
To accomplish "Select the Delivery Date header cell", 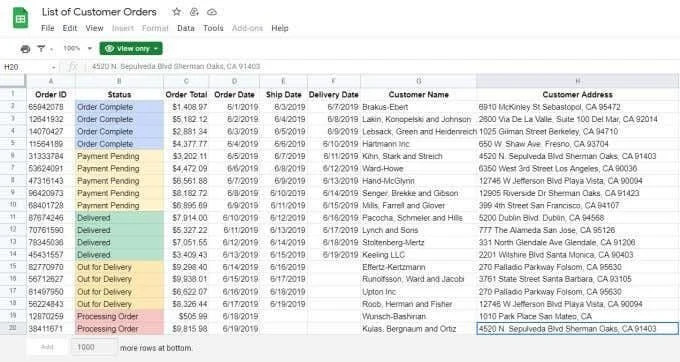I will pos(333,94).
